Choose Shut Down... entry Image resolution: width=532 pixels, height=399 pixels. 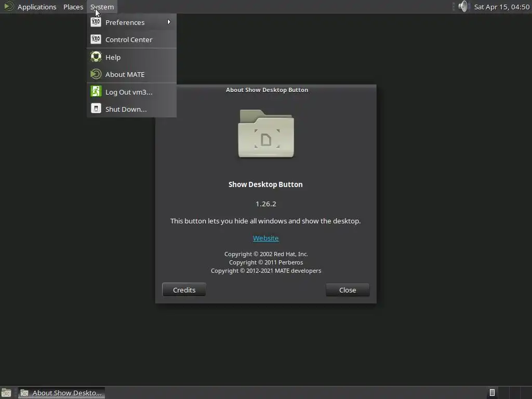131,109
